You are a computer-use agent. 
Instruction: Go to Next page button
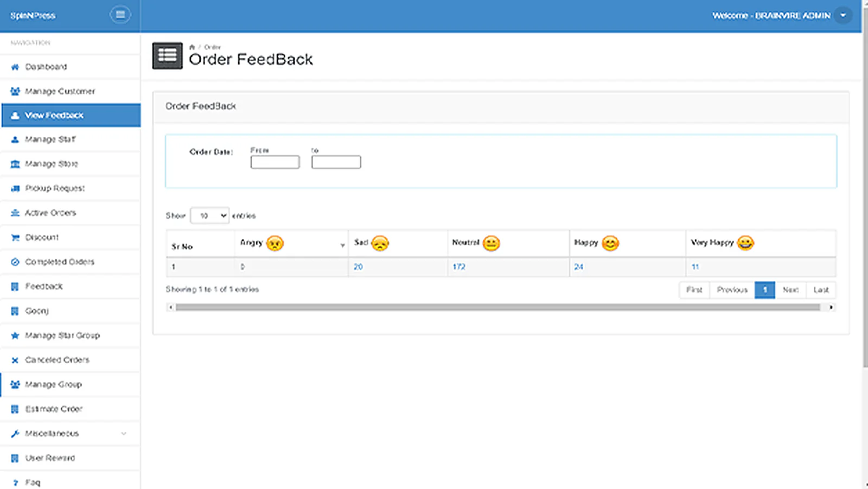(790, 290)
